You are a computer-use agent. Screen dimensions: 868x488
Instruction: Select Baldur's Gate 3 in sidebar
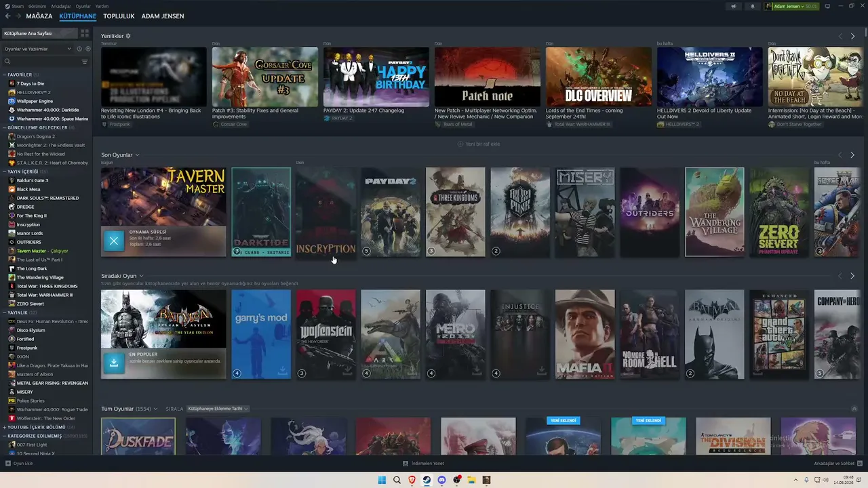pos(33,180)
